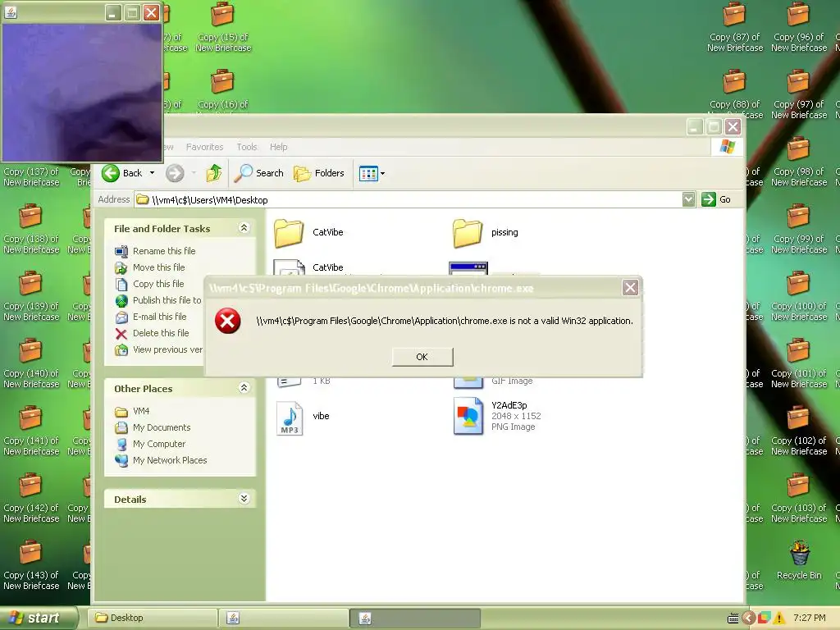Select the Y2AdE3p PNG image icon
The width and height of the screenshot is (840, 630).
coord(468,416)
